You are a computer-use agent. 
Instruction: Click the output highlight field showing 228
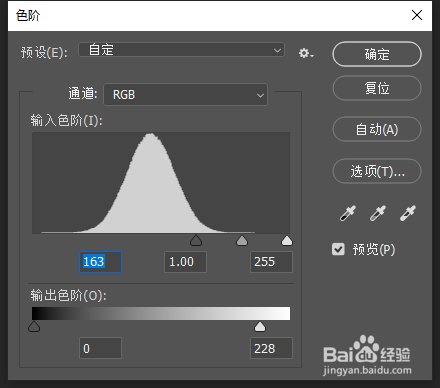coord(271,348)
